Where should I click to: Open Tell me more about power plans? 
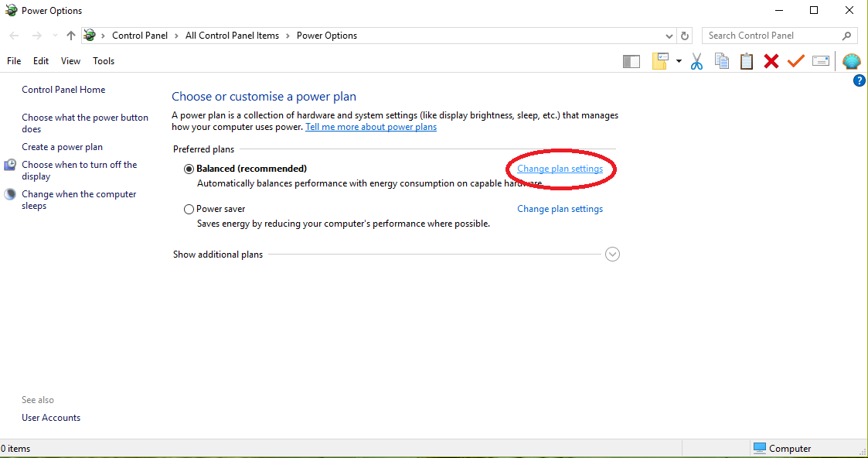click(371, 127)
